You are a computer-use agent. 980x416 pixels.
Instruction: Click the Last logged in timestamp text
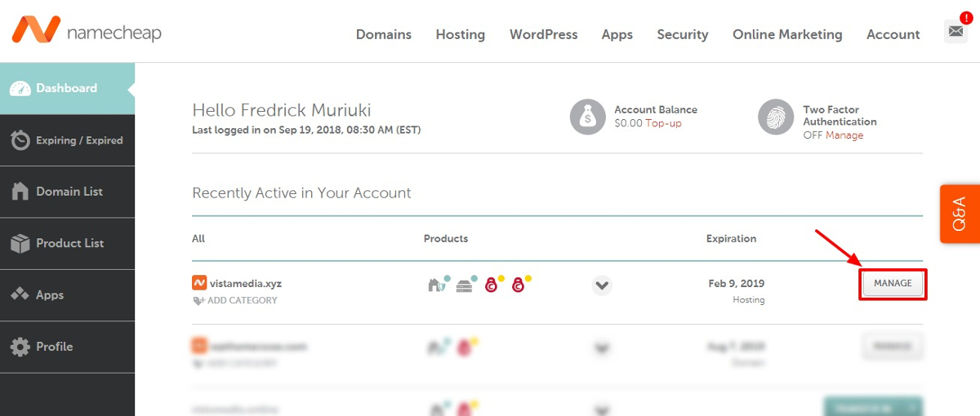(306, 130)
